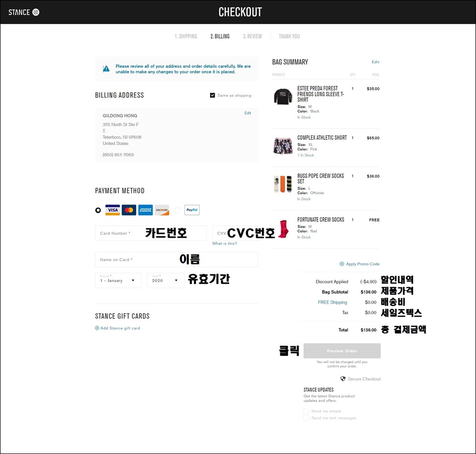Click the Secure Checkout shield icon
The image size is (476, 454).
(x=343, y=379)
